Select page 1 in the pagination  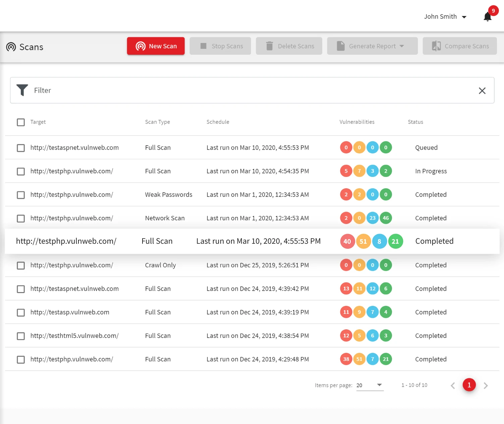coord(469,385)
